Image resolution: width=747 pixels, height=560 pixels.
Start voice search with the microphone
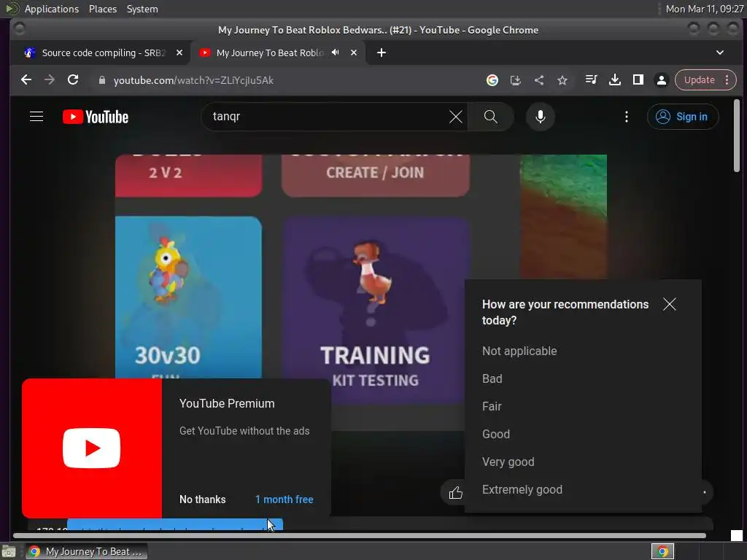(541, 117)
